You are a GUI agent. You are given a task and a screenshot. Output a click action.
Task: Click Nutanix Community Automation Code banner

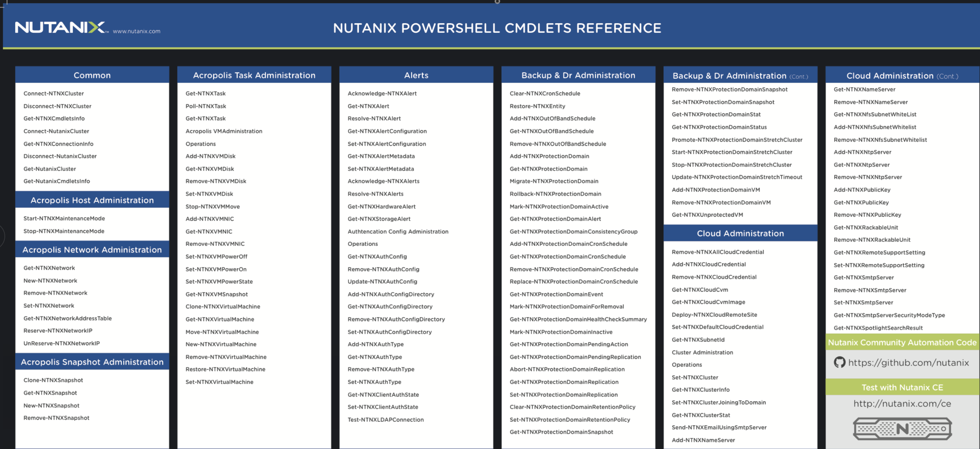pos(903,342)
